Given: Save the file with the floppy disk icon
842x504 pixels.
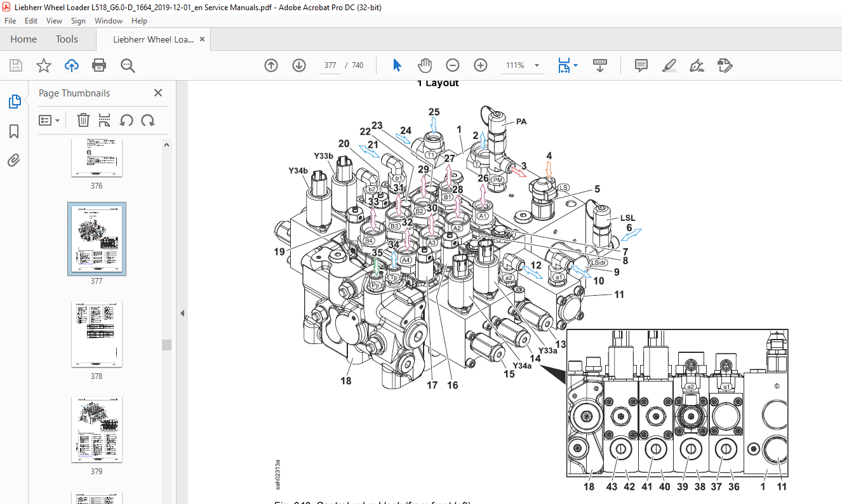Looking at the screenshot, I should point(16,65).
